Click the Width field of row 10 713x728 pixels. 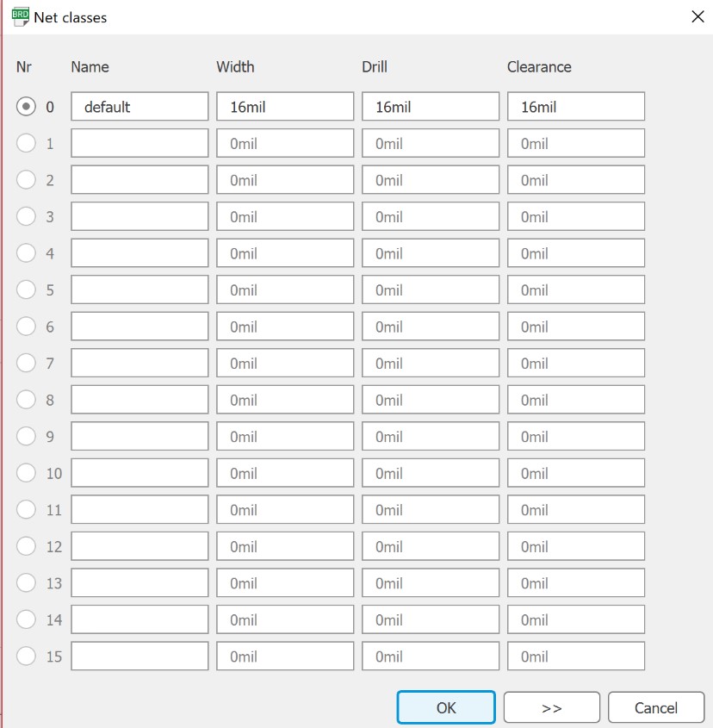click(x=285, y=473)
